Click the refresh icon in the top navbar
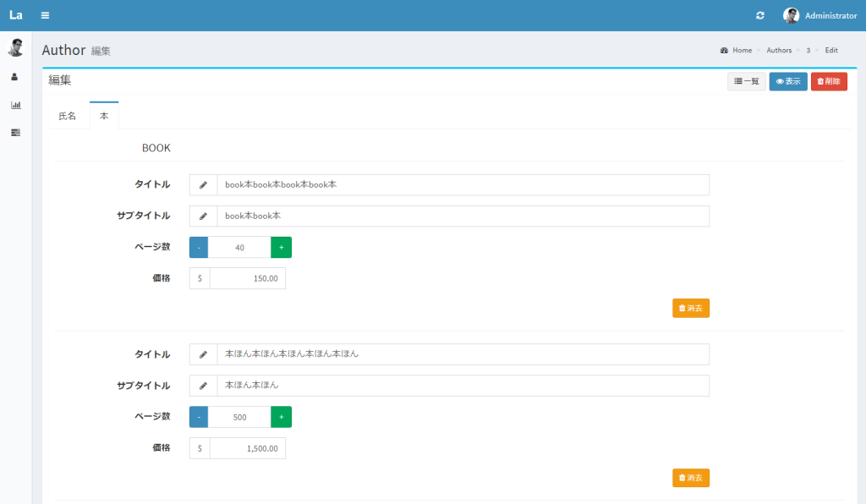This screenshot has height=504, width=866. point(760,15)
